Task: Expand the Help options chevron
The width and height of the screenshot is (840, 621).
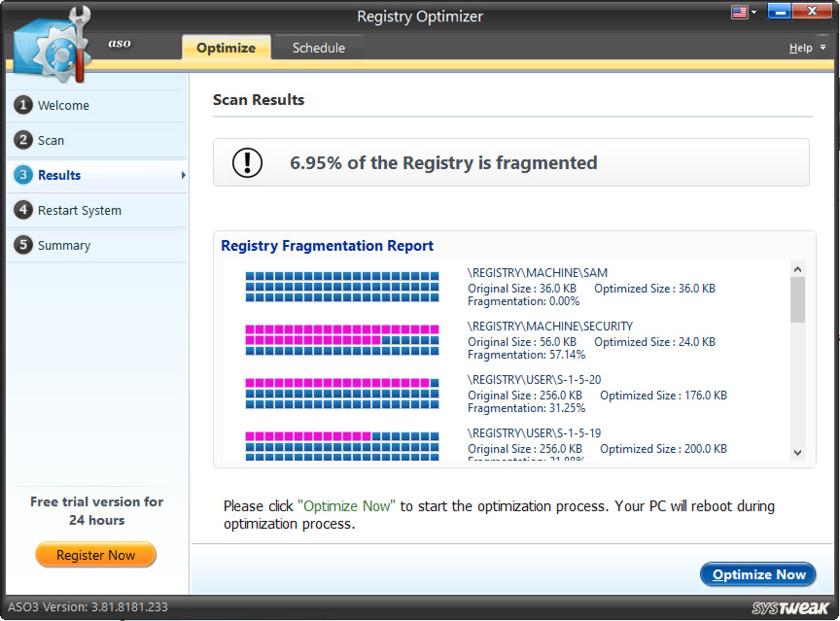Action: pyautogui.click(x=822, y=47)
